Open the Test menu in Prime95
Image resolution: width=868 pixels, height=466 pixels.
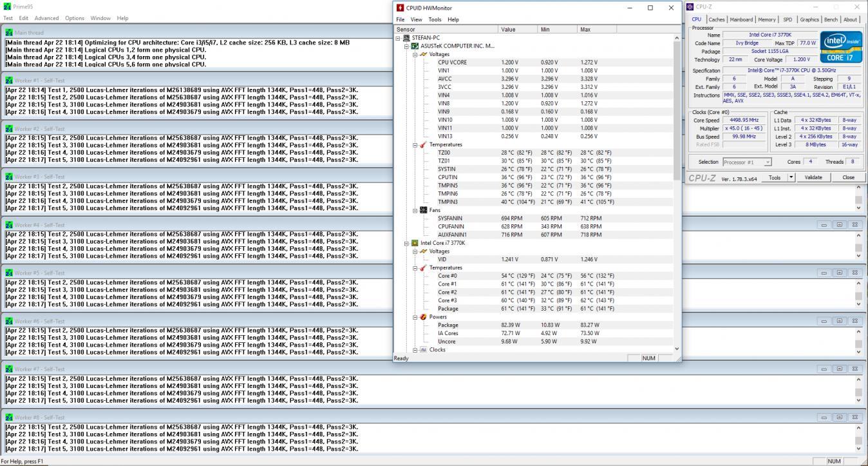8,18
